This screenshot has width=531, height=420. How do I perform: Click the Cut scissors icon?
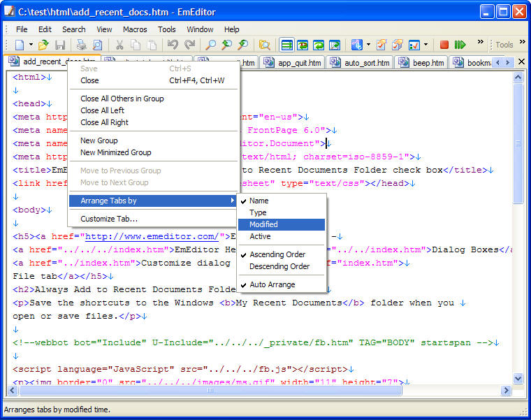[119, 45]
